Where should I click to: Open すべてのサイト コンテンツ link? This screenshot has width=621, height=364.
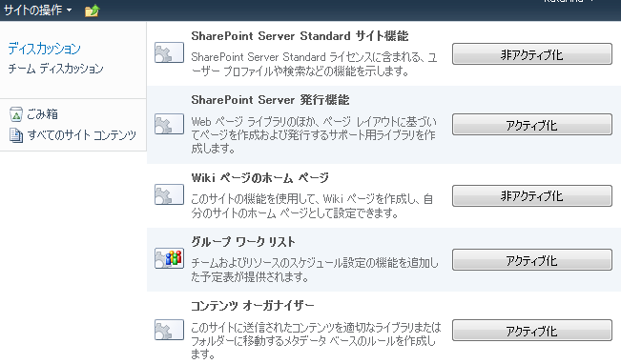82,135
